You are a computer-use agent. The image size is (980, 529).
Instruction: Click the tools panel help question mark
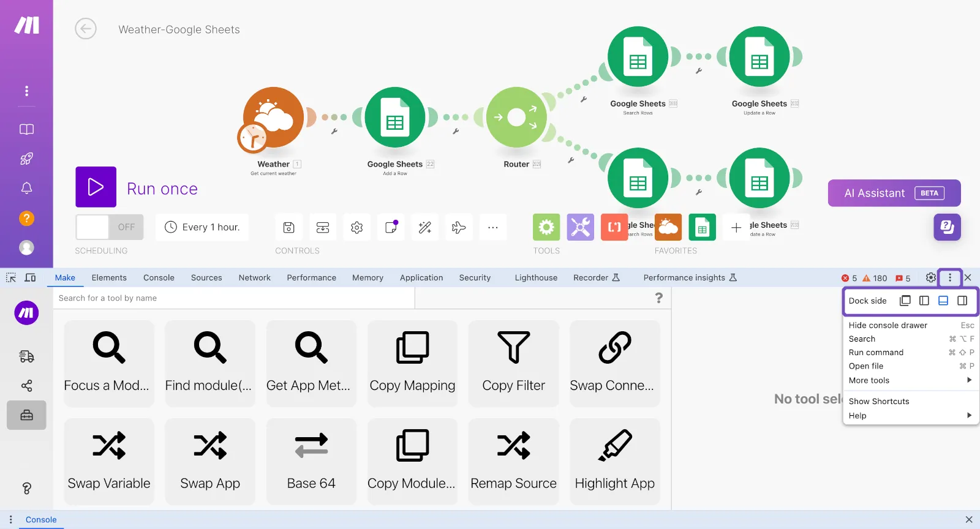point(658,298)
